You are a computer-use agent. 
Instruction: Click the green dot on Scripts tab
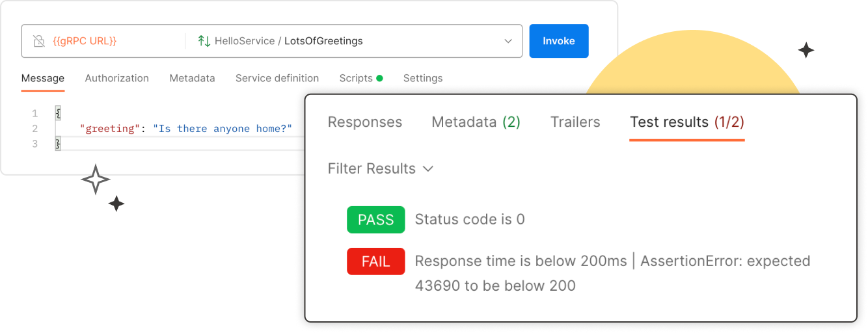[379, 78]
